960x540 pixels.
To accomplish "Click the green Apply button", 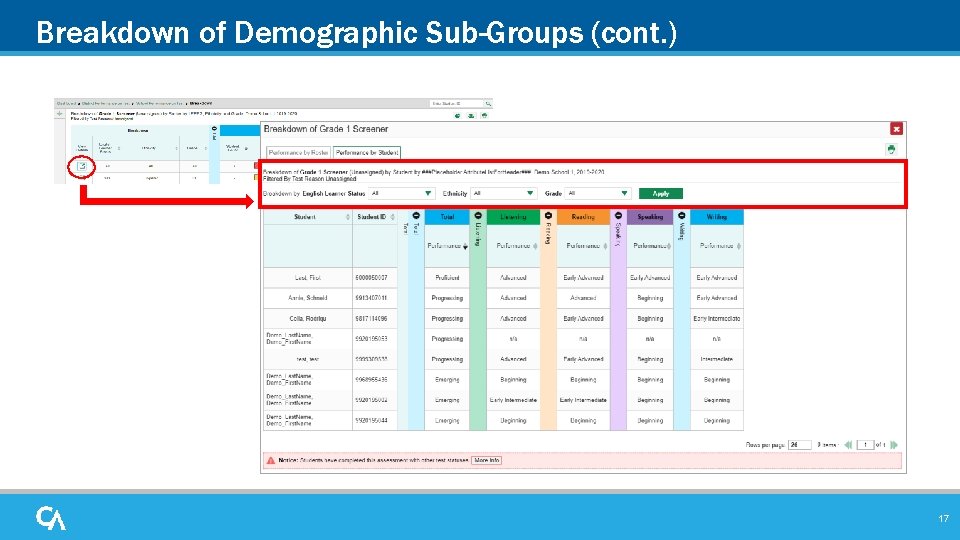I will 661,193.
